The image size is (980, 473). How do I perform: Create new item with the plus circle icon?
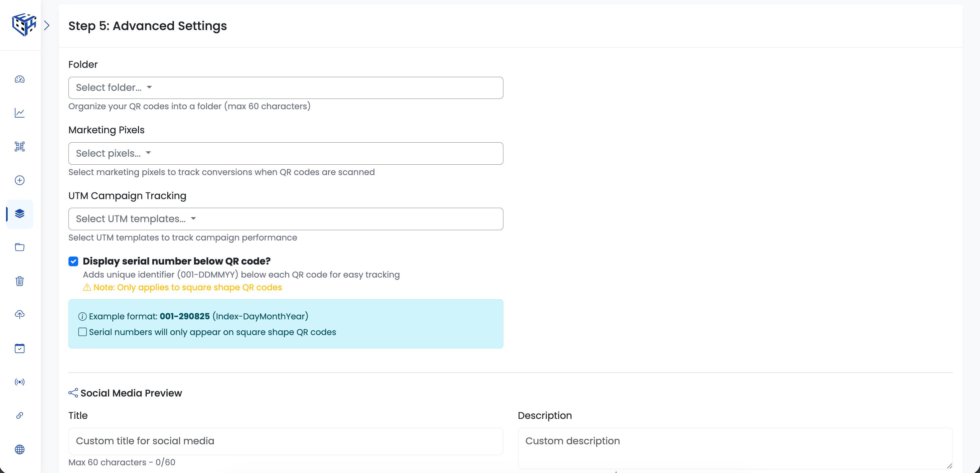[x=19, y=180]
